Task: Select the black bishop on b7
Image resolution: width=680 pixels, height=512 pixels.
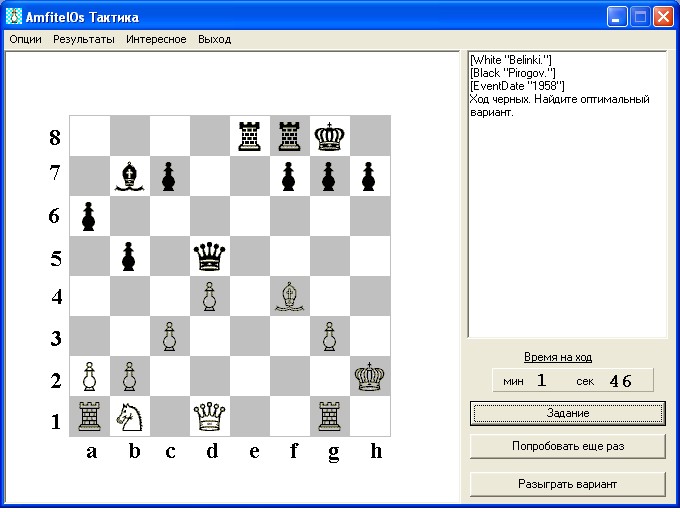Action: coord(129,176)
